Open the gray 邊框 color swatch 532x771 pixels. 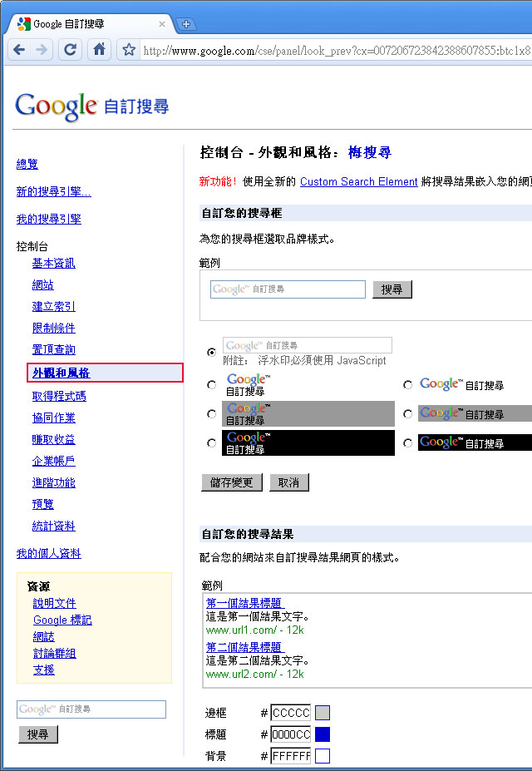(323, 713)
